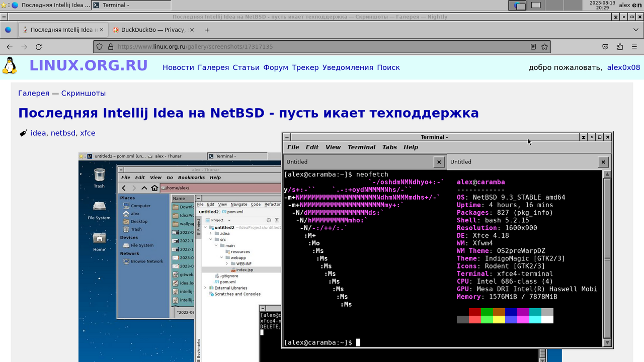Open Terminal File menu

[293, 147]
